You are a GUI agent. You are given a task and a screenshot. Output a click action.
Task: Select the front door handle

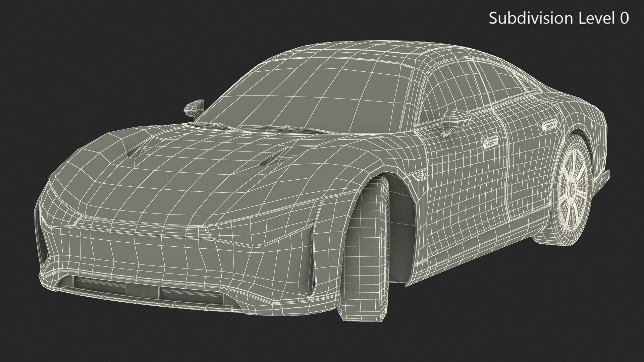tap(491, 141)
